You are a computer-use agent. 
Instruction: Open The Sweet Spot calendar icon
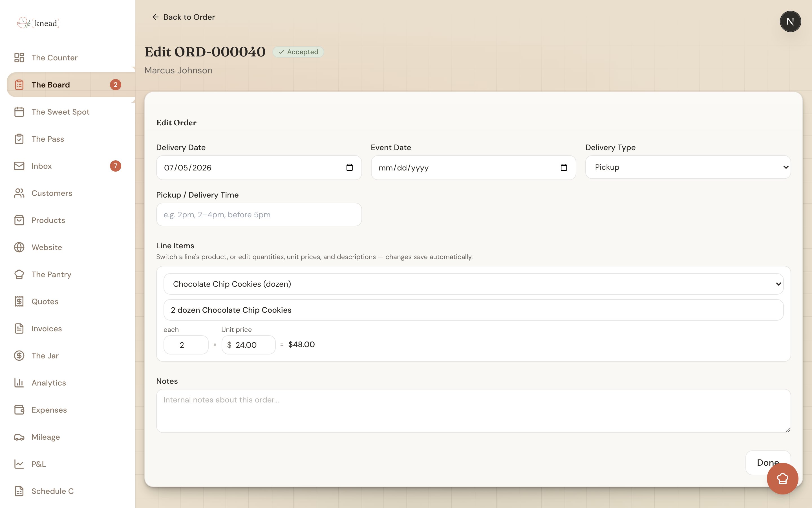coord(19,112)
